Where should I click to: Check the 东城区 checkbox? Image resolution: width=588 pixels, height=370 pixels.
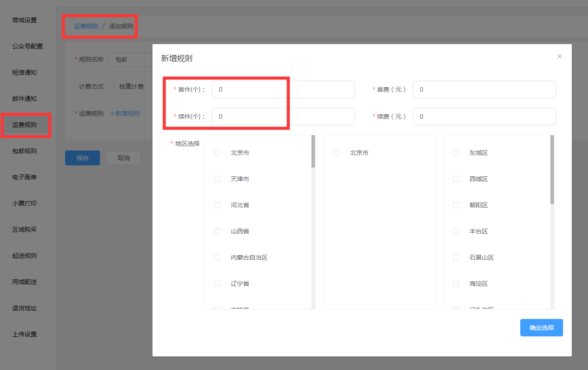(x=456, y=153)
